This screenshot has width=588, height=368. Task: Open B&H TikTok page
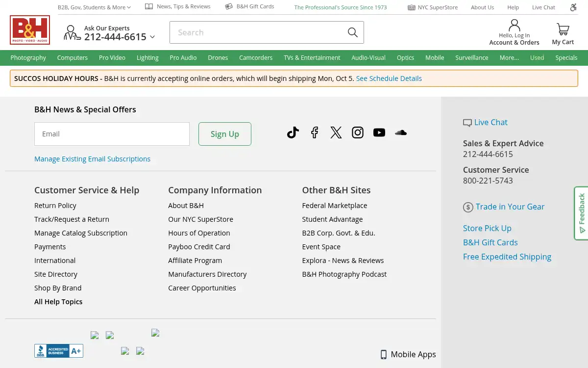tap(293, 132)
